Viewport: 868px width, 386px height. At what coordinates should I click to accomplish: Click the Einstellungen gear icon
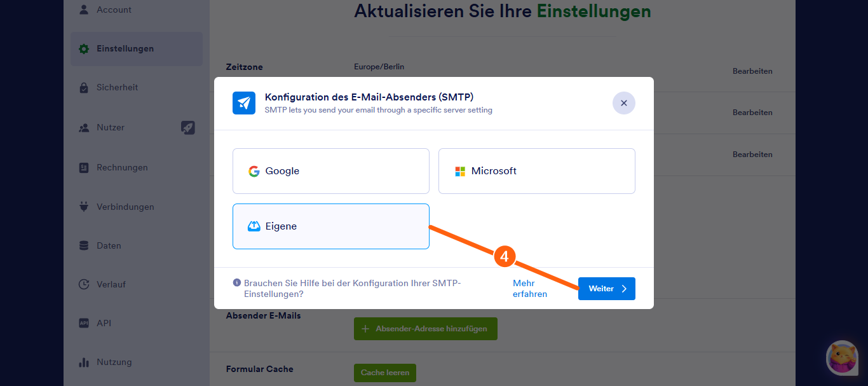(x=84, y=49)
